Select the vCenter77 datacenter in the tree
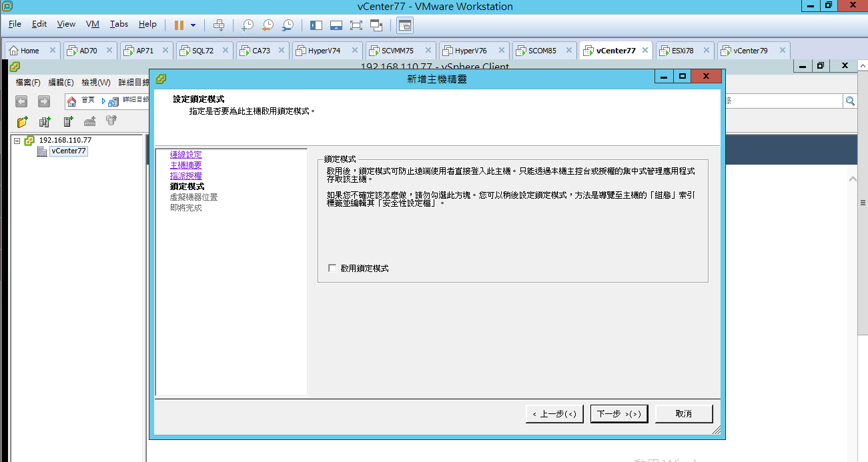868x462 pixels. coord(69,151)
